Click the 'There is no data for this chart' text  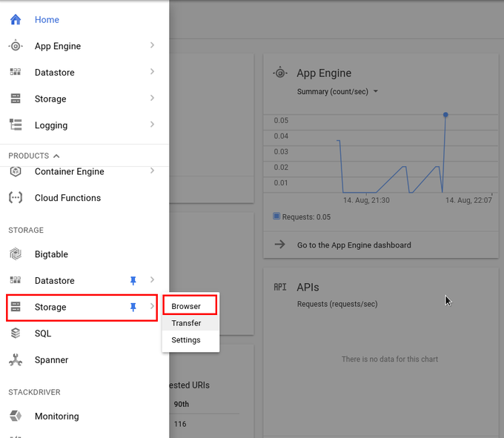pos(390,359)
